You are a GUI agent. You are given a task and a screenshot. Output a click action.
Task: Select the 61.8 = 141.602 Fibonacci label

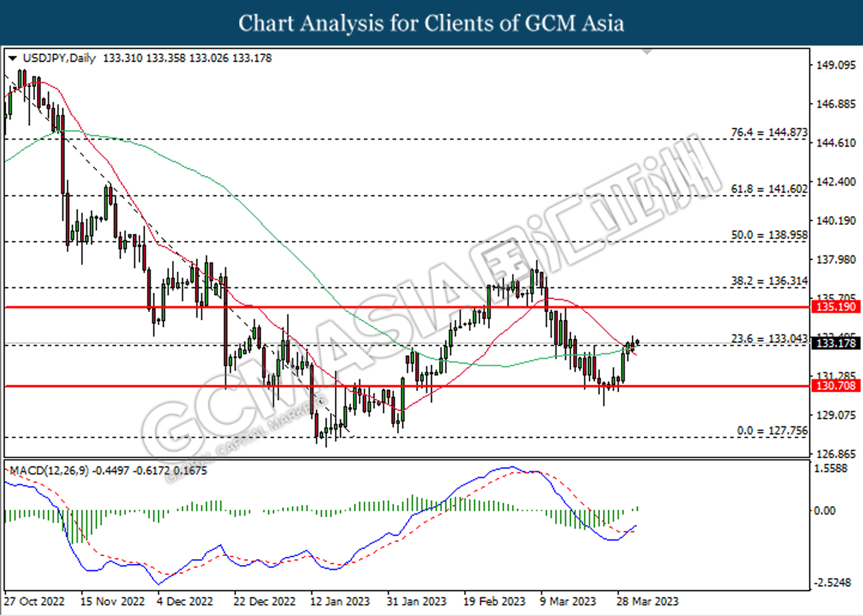coord(769,189)
